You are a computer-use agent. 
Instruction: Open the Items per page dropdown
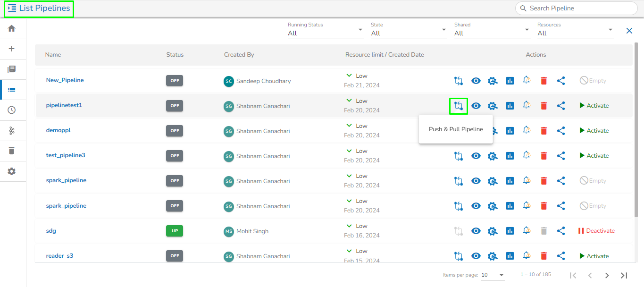[493, 275]
